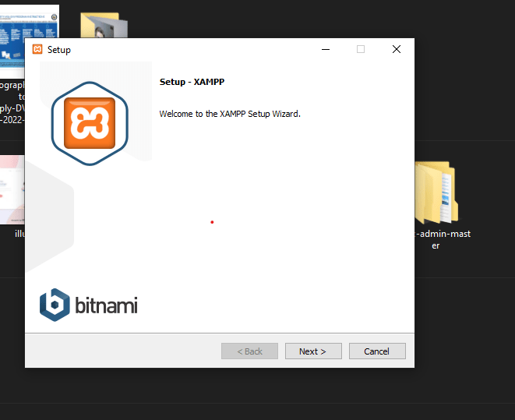Click 'Welcome to the XAMPP Setup Wizard.' text
Viewport: 515px width, 420px height.
coord(230,114)
